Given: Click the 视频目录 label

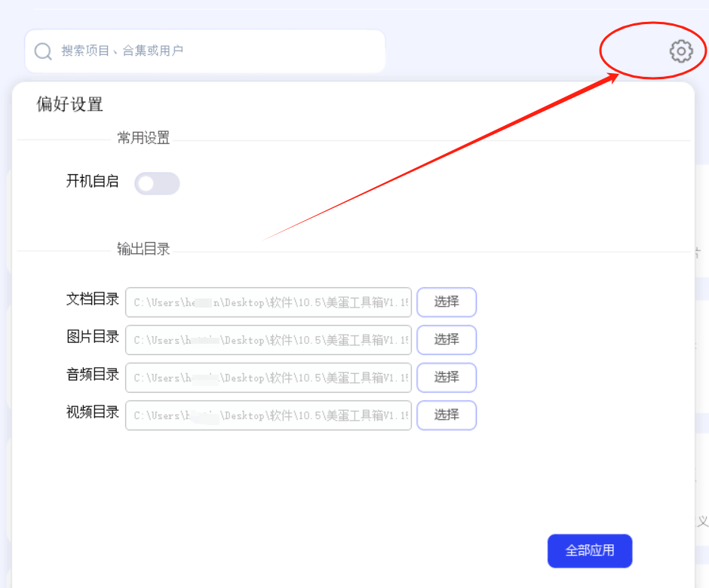Looking at the screenshot, I should (92, 412).
